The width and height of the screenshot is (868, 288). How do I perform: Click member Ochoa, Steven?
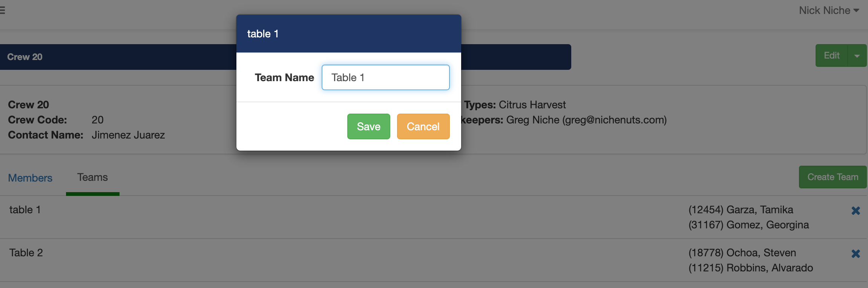pyautogui.click(x=742, y=253)
